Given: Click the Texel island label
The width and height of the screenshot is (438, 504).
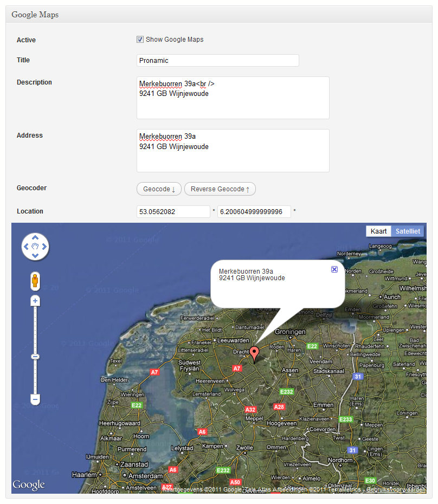Looking at the screenshot, I should [116, 361].
